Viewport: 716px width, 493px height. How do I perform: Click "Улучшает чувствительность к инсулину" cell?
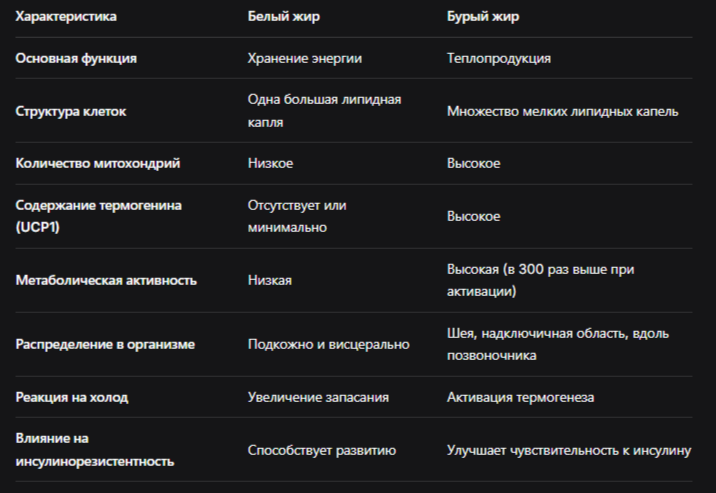(568, 450)
